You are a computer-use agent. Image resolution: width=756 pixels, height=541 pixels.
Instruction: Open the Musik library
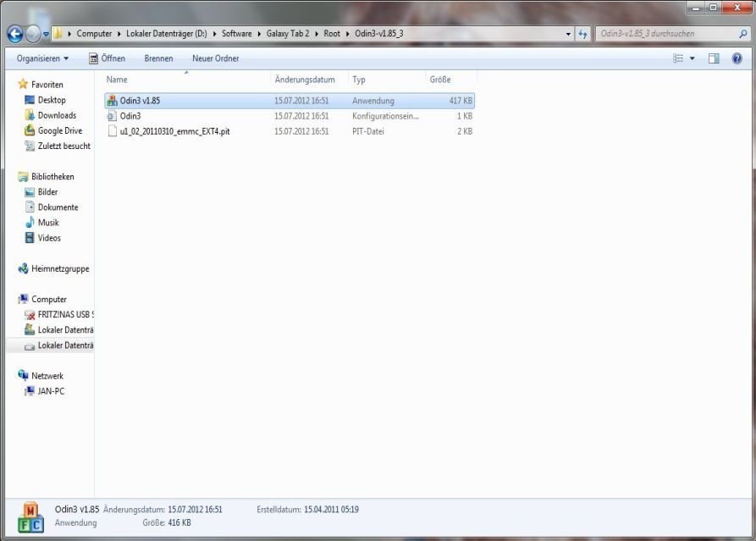pyautogui.click(x=47, y=223)
